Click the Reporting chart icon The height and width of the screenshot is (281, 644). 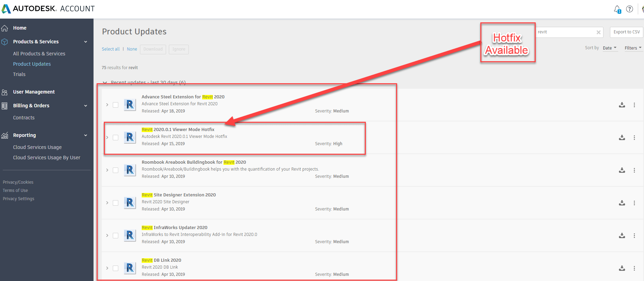(4, 136)
